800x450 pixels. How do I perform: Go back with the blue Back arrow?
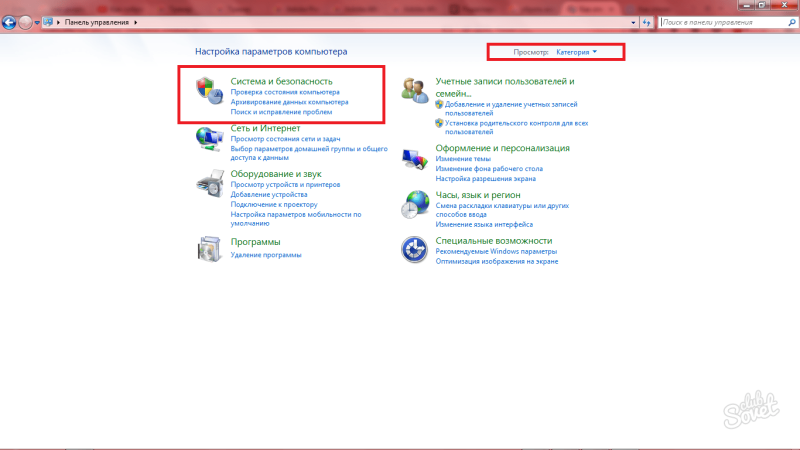coord(9,22)
